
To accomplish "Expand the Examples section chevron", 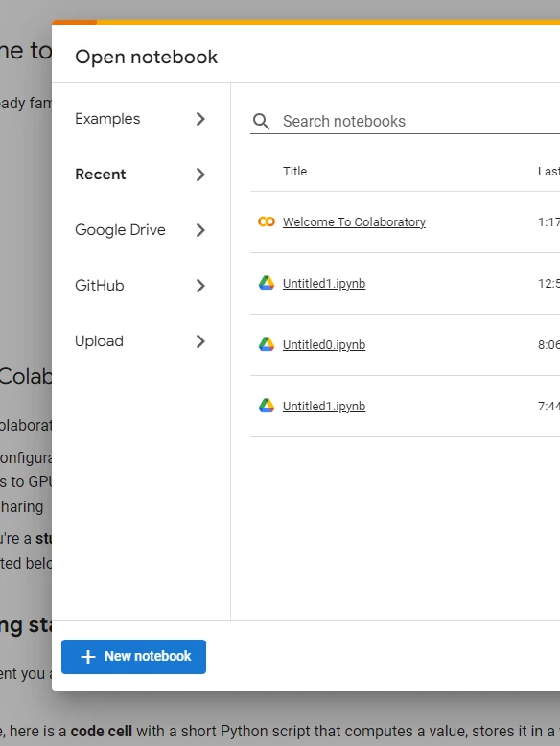I will coord(200,119).
